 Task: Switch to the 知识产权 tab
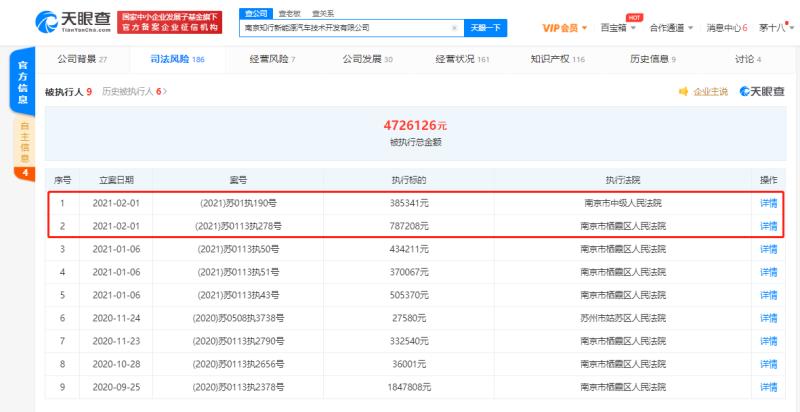558,59
